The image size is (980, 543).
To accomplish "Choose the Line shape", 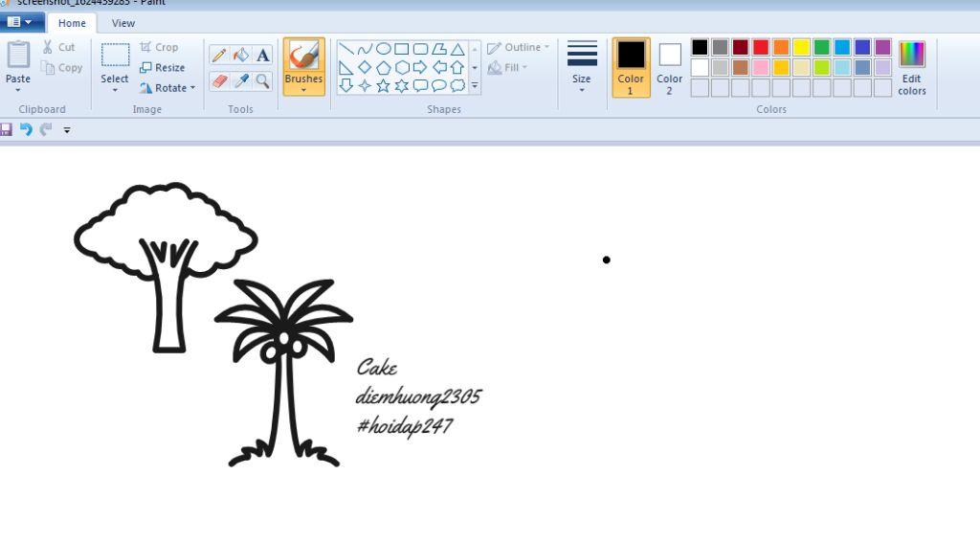I will (x=346, y=49).
